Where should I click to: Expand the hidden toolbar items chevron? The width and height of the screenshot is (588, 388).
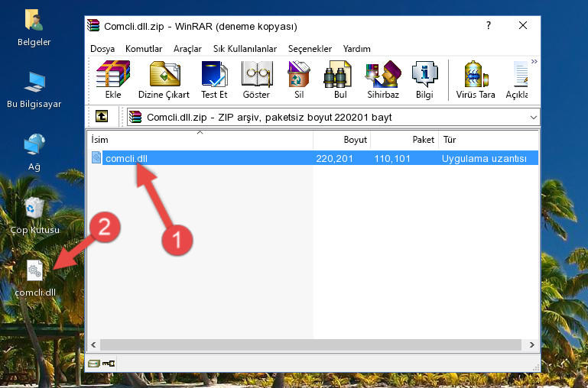(x=534, y=61)
